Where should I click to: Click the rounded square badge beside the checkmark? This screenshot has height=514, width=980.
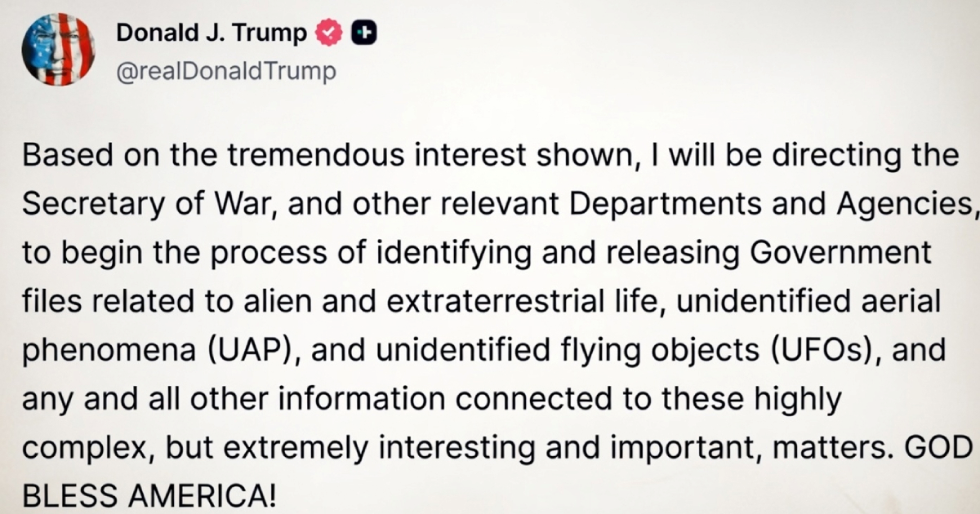pos(363,33)
